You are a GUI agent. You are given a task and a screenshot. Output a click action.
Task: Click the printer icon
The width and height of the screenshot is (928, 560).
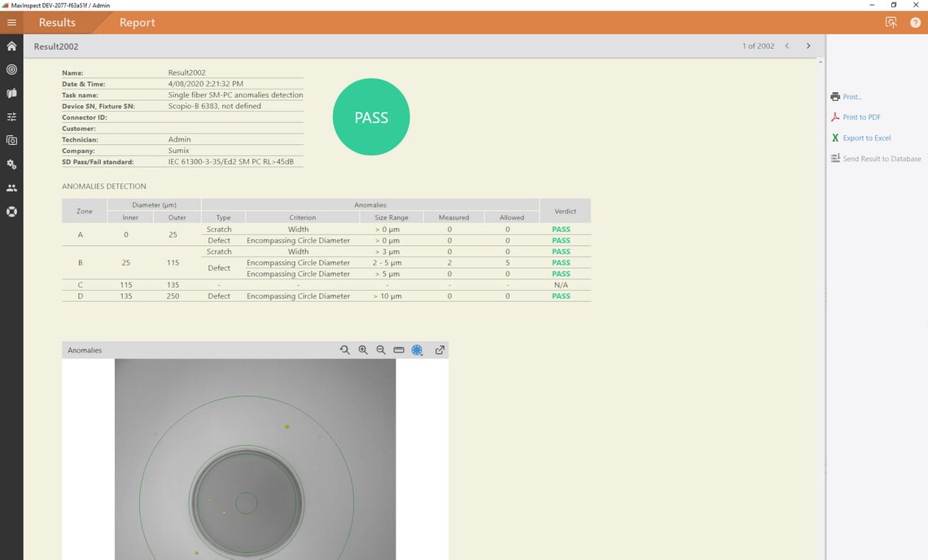point(835,97)
